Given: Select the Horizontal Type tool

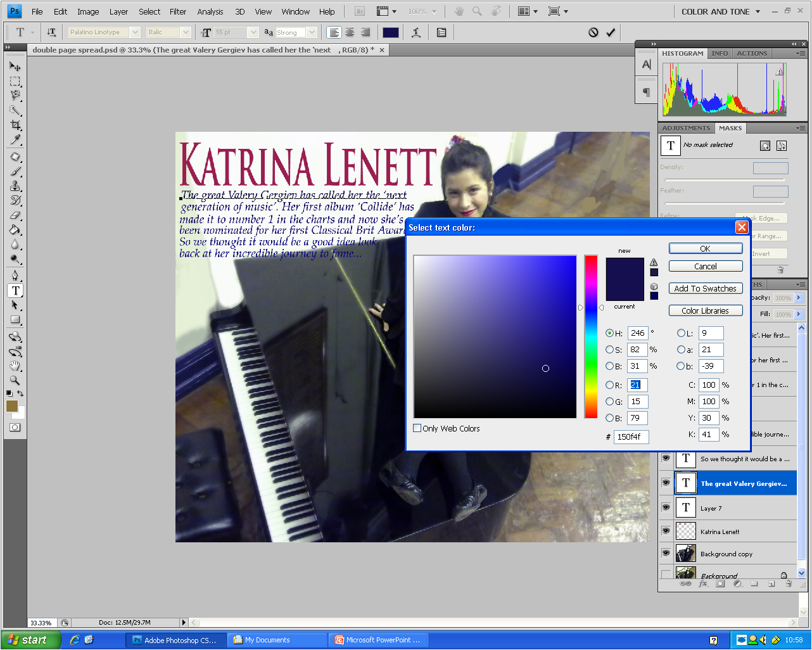Looking at the screenshot, I should coord(15,290).
